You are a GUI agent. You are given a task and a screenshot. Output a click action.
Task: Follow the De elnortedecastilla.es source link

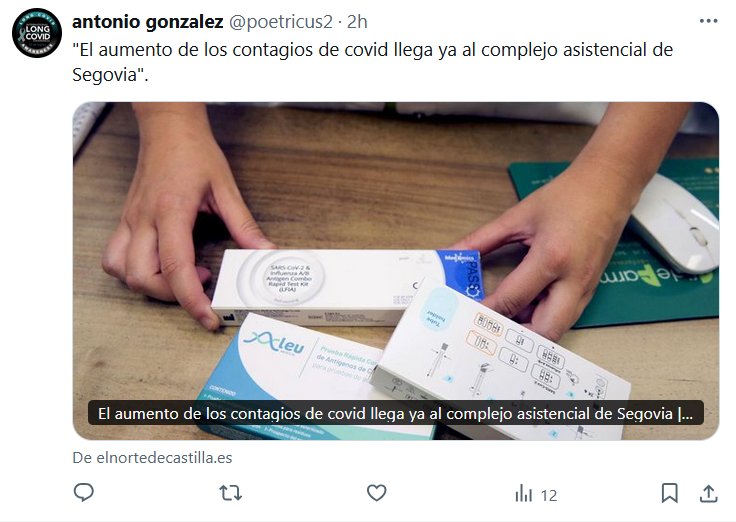152,458
